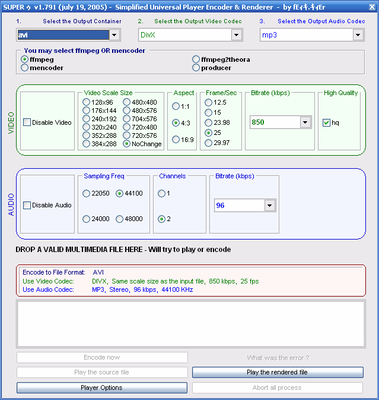Click the Use Video Codec summary line
Screen dimensions: 379x400
tap(141, 281)
